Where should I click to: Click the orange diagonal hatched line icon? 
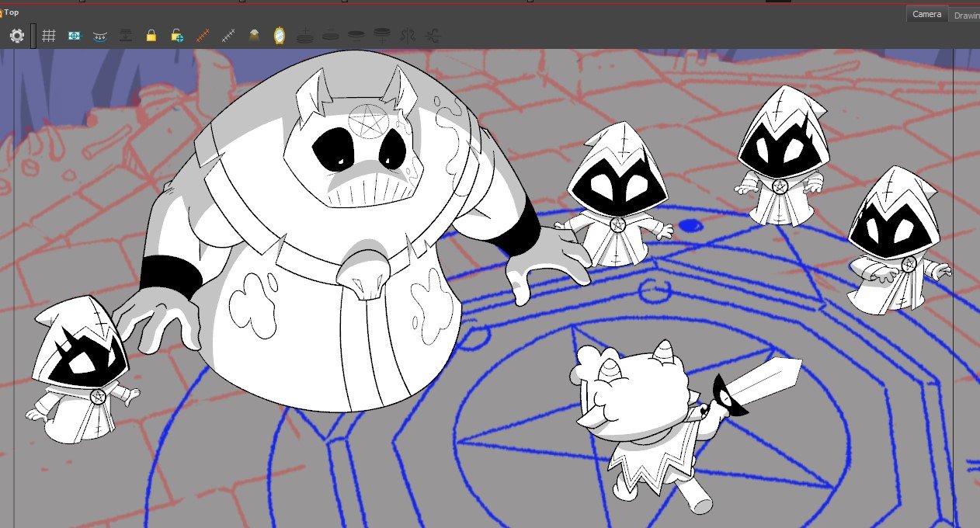point(203,36)
